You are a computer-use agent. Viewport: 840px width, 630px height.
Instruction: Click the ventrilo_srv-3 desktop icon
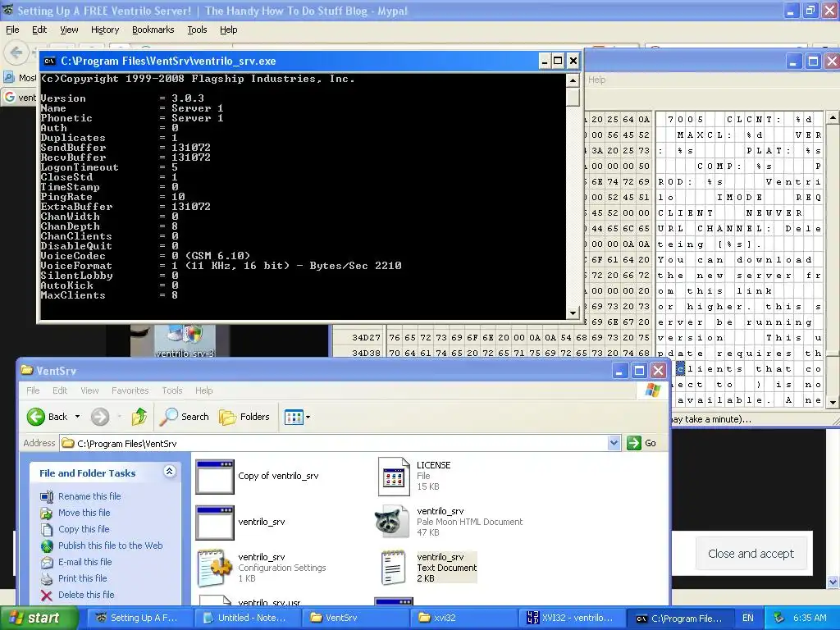tap(185, 340)
